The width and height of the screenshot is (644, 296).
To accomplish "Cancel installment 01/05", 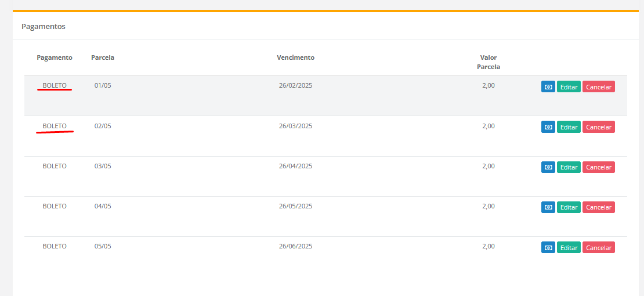I will point(598,86).
